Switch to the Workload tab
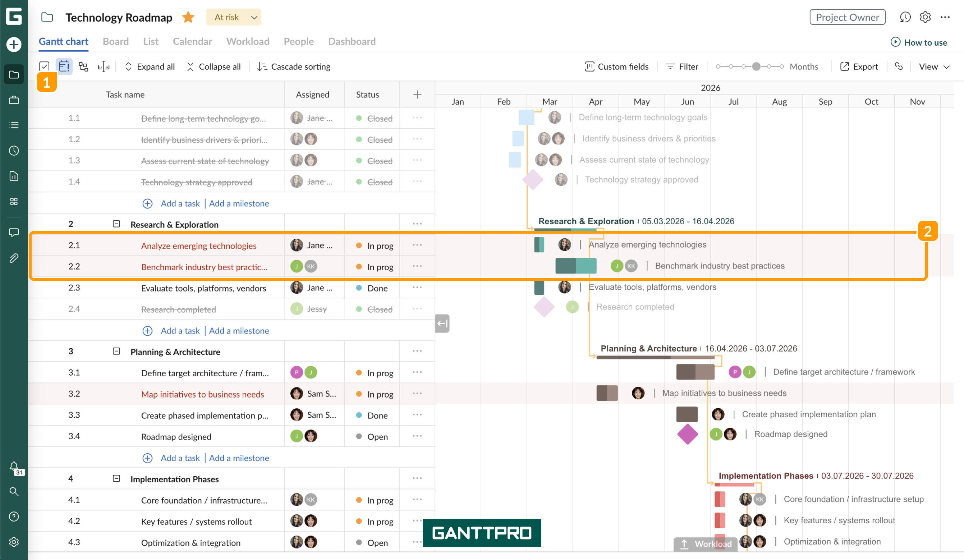 (248, 41)
